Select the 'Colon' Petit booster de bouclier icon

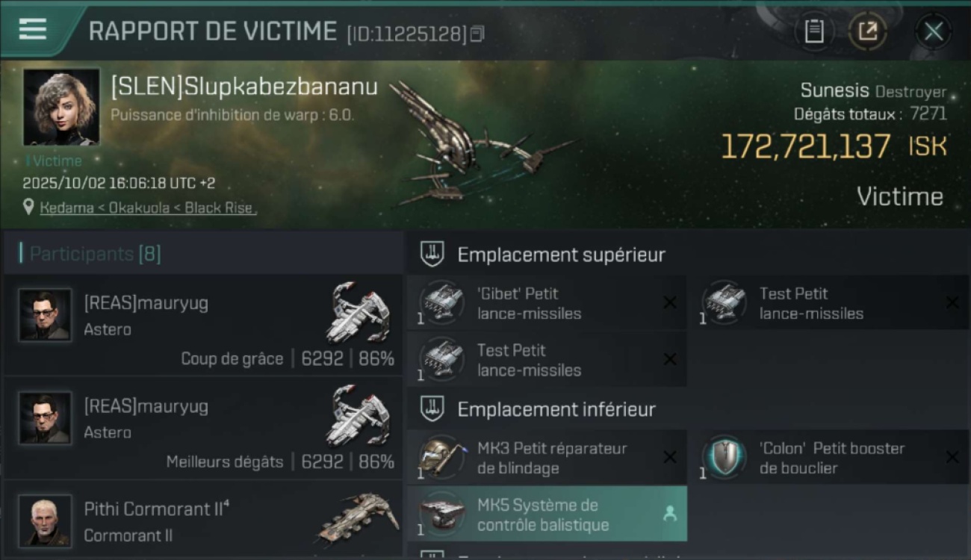tap(724, 457)
